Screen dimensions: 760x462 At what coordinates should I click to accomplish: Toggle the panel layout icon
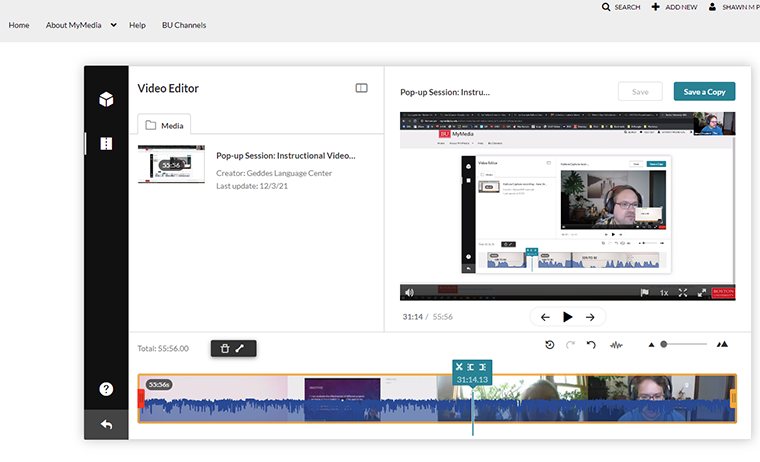[x=361, y=88]
